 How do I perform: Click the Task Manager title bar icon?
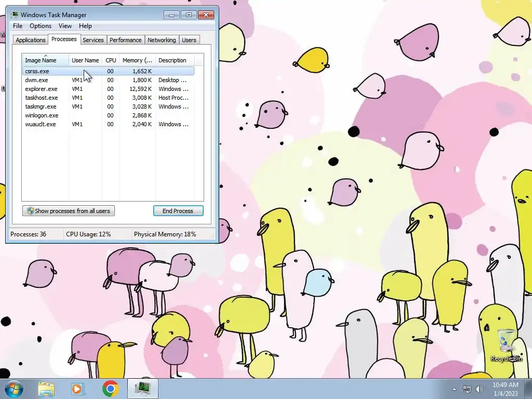tap(15, 15)
